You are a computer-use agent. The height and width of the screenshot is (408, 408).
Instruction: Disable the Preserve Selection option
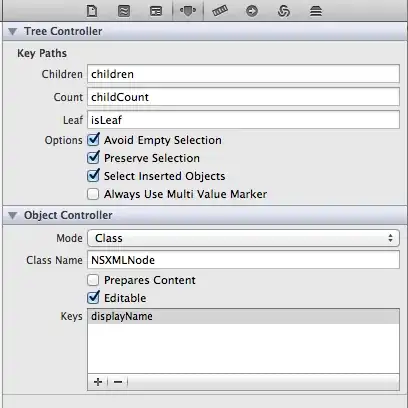point(93,158)
